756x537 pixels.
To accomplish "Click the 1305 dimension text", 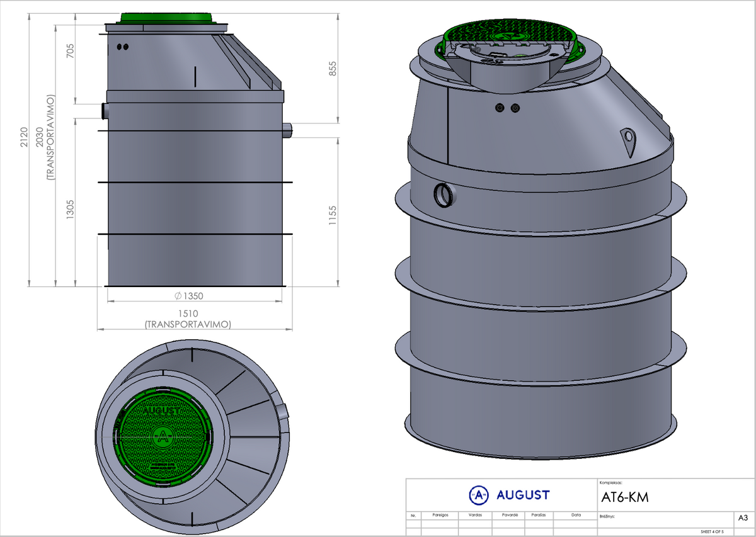I will tap(71, 209).
